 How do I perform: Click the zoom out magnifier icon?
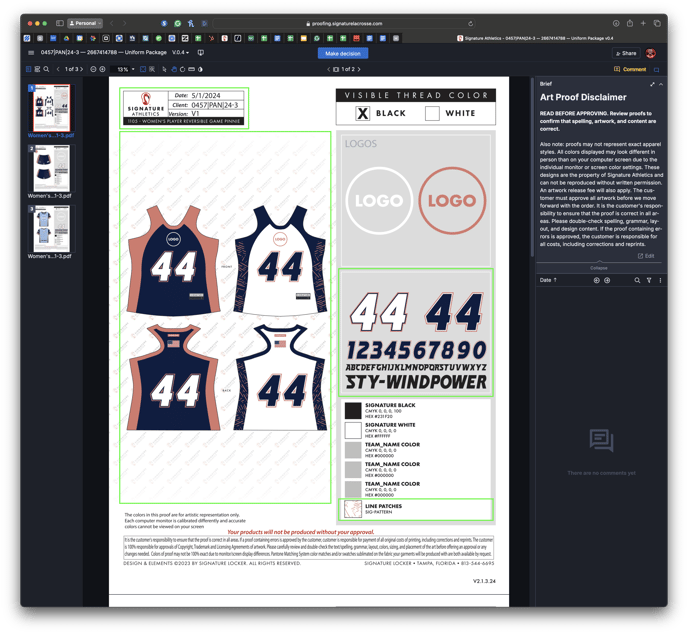93,70
